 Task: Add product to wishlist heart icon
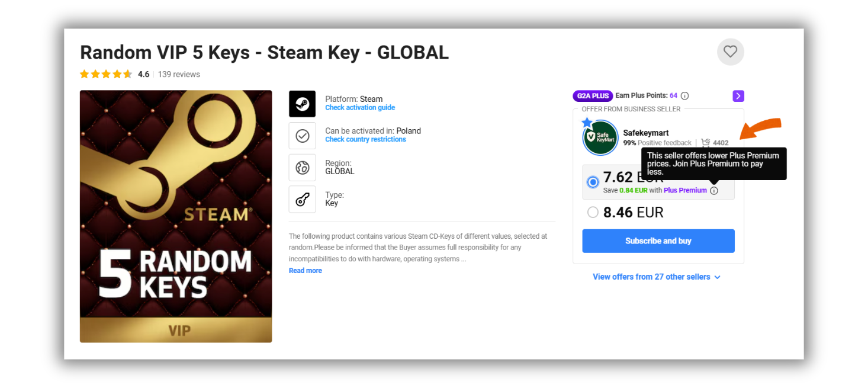(730, 52)
